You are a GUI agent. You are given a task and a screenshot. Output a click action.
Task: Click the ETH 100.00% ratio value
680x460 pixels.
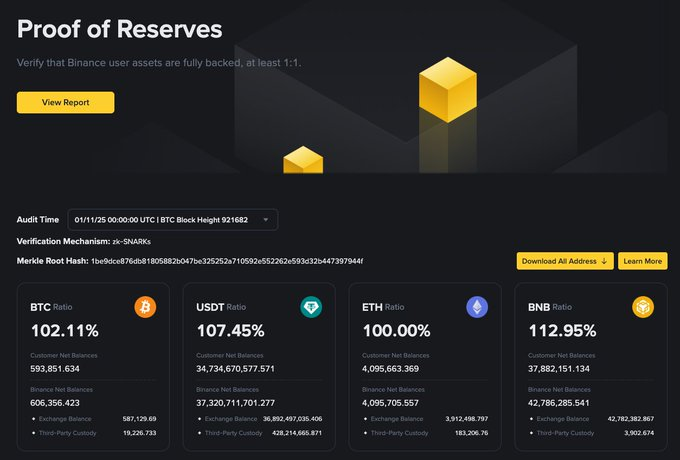pyautogui.click(x=396, y=330)
